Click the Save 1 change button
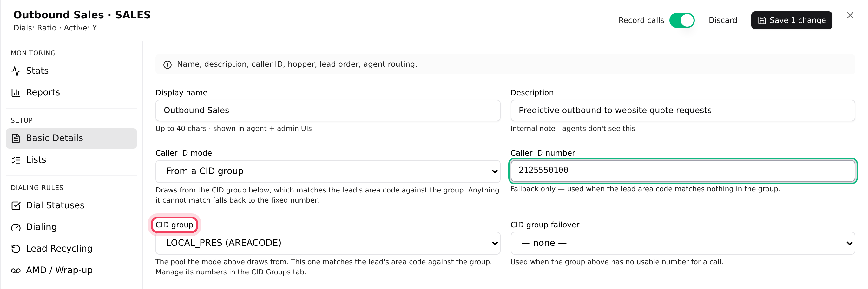The image size is (868, 289). 792,20
